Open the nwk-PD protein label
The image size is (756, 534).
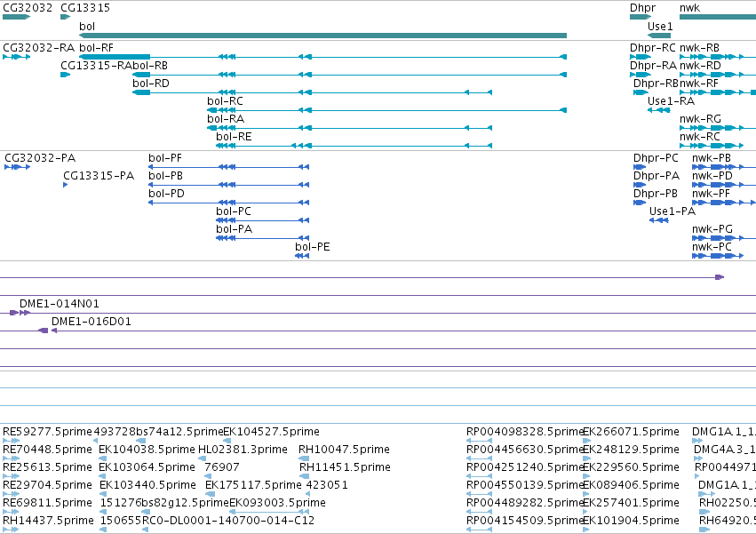coord(712,176)
